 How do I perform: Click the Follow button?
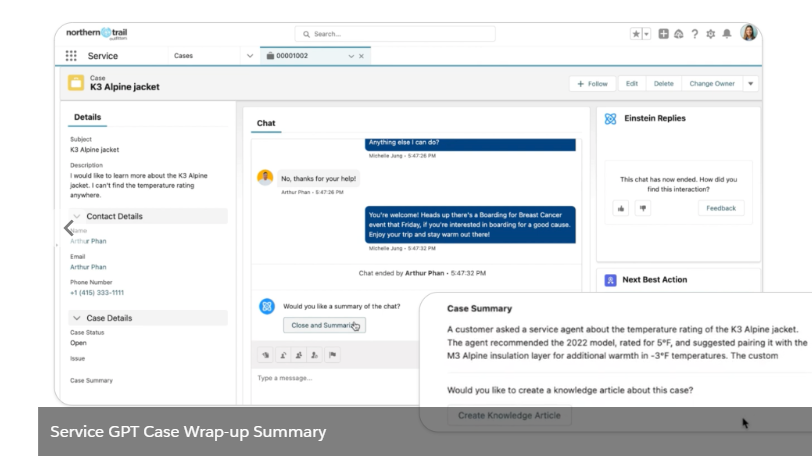click(x=592, y=84)
